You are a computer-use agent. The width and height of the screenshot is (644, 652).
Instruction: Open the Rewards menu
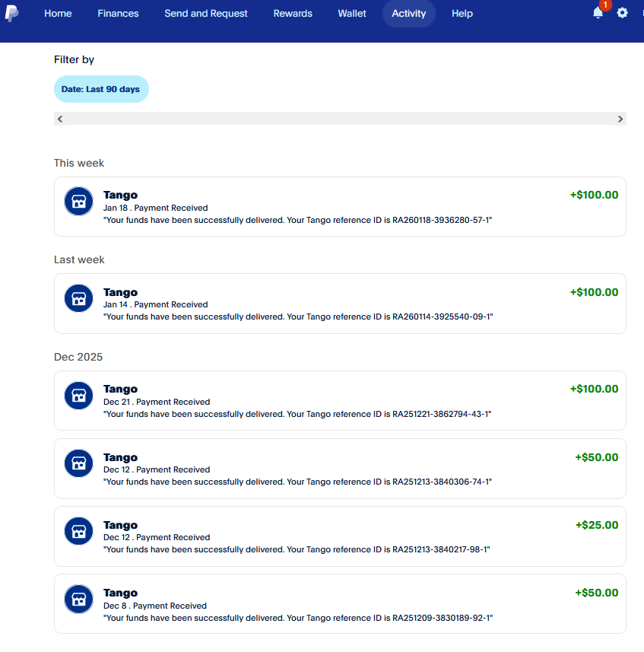(293, 13)
